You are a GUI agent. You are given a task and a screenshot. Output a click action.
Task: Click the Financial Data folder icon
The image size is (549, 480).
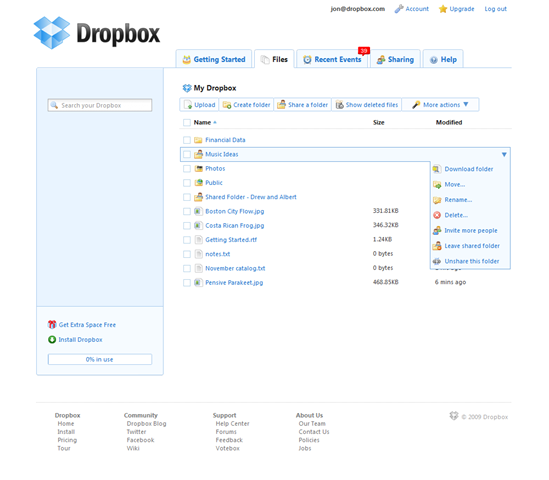tap(198, 140)
